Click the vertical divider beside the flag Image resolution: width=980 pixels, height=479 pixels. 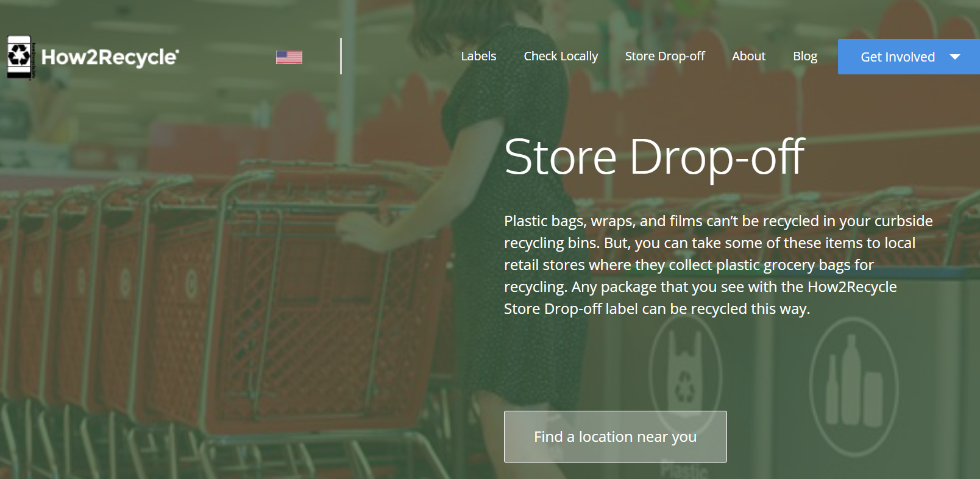[x=341, y=56]
